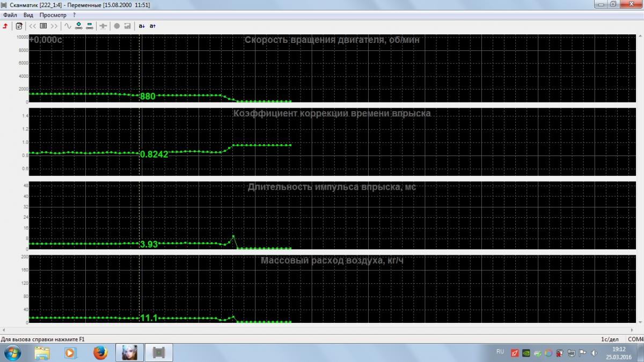Click the Длительность импульса впрыска graph title
644x362 pixels.
pos(332,187)
